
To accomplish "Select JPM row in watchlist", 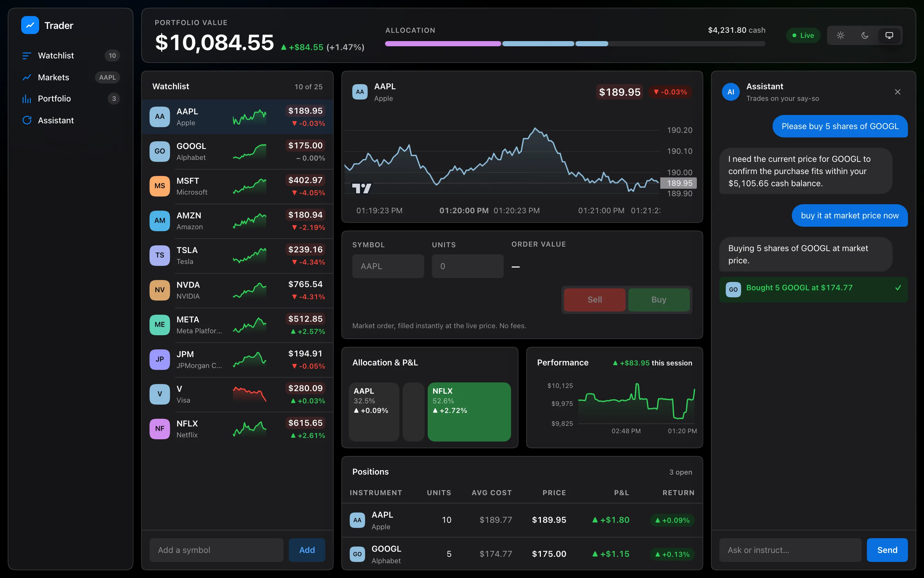I will (x=237, y=360).
